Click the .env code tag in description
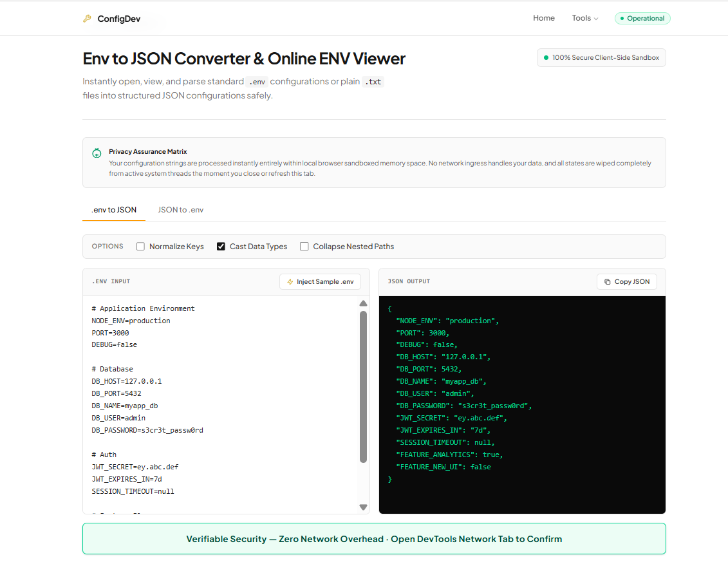Viewport: 728px width, 573px height. click(x=257, y=82)
